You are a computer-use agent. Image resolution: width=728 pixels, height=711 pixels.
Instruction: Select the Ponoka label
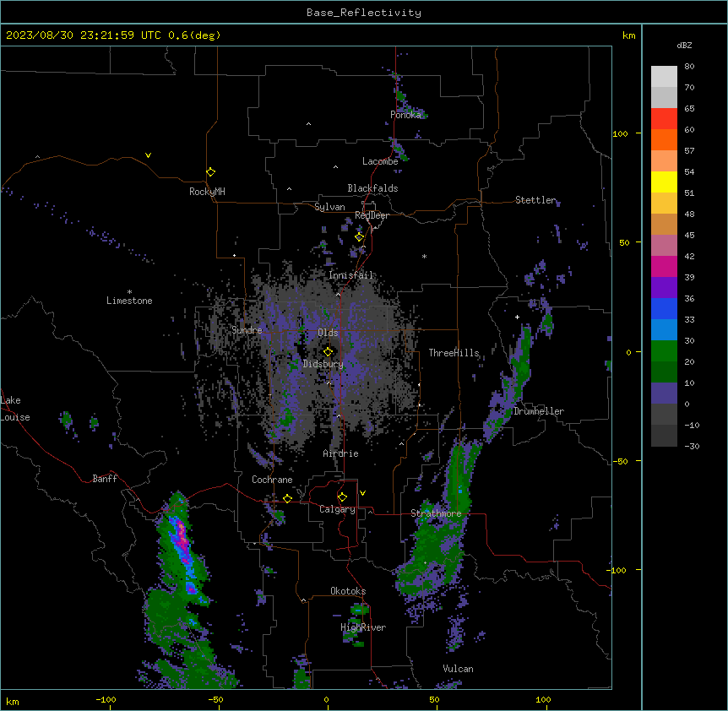tap(405, 115)
